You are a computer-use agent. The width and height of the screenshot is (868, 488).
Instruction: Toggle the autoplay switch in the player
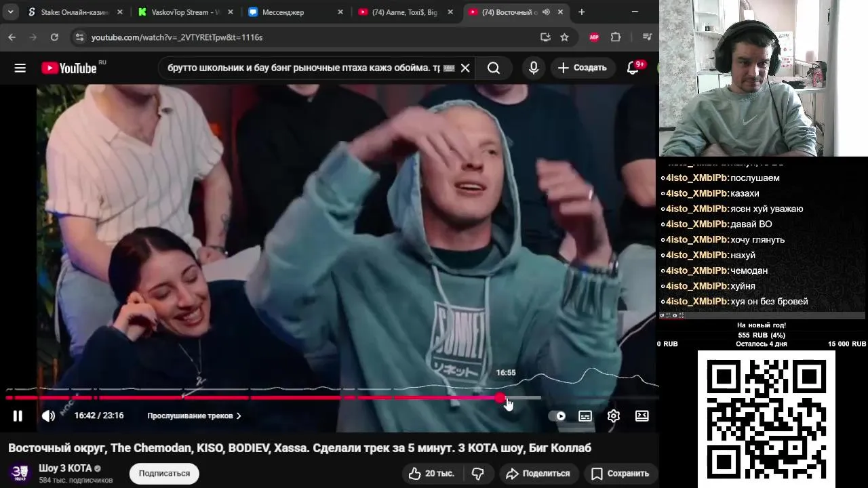point(558,416)
